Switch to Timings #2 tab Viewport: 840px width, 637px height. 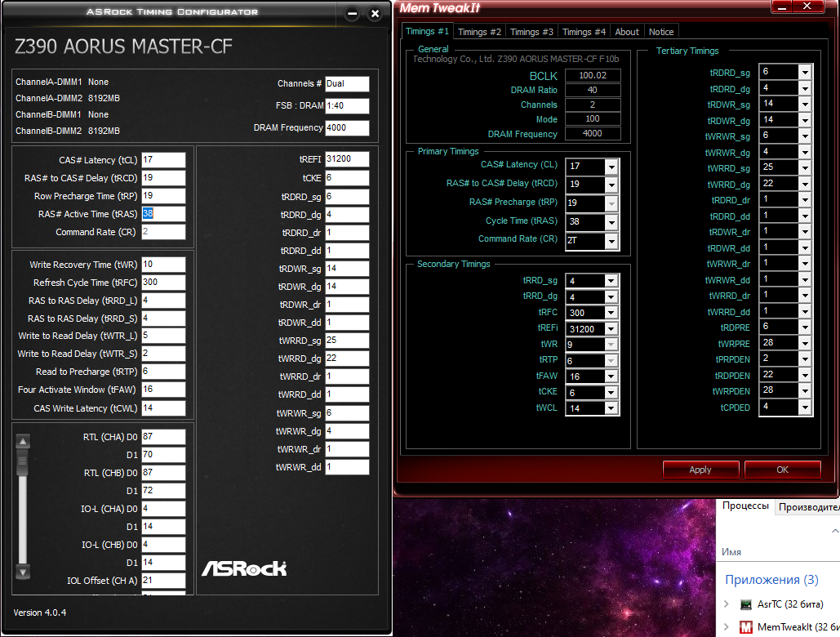tap(479, 32)
